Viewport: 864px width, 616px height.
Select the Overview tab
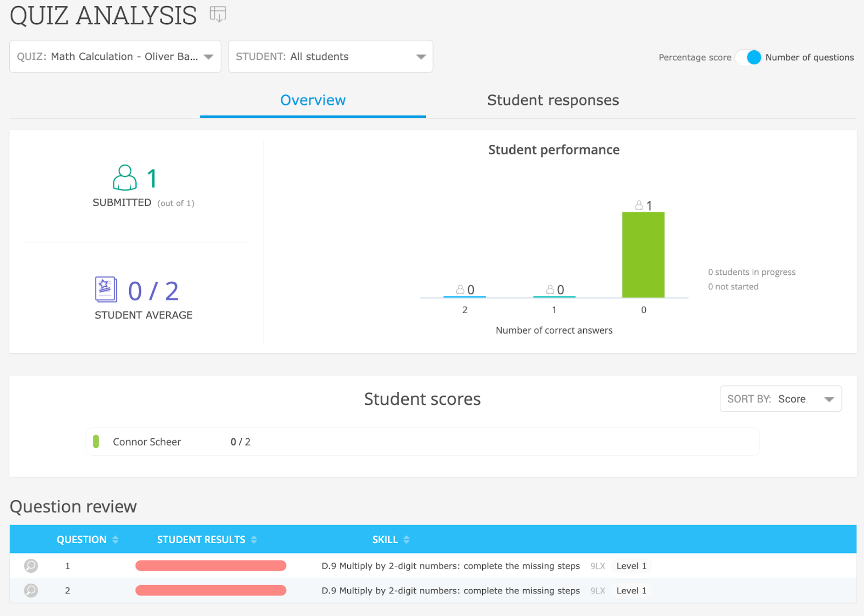pyautogui.click(x=313, y=100)
